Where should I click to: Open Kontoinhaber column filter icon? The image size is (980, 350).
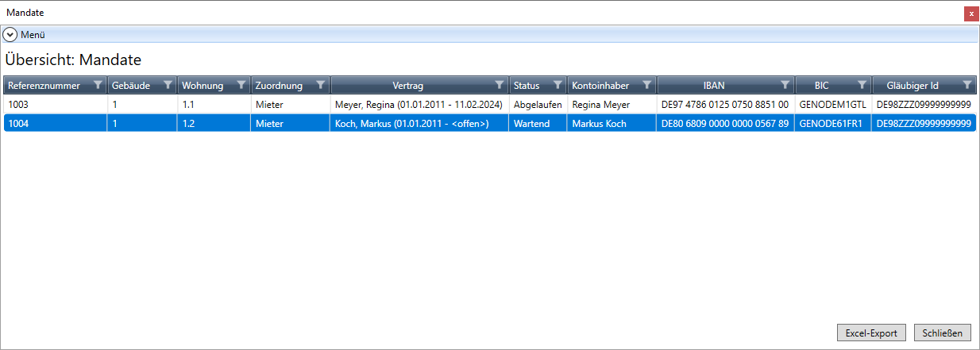click(x=646, y=85)
